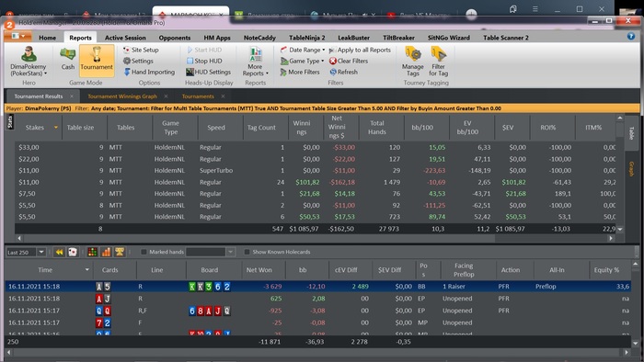Image resolution: width=644 pixels, height=362 pixels.
Task: Open Filter for Tag
Action: point(438,61)
